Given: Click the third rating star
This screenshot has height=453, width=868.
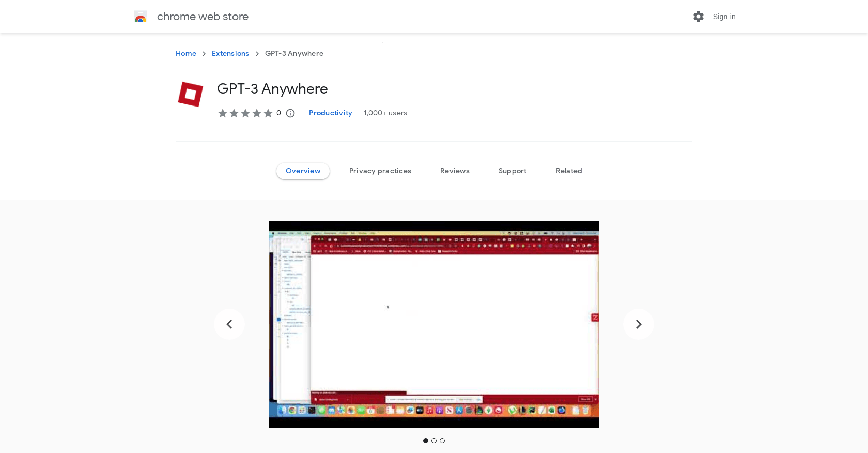Looking at the screenshot, I should (x=245, y=113).
